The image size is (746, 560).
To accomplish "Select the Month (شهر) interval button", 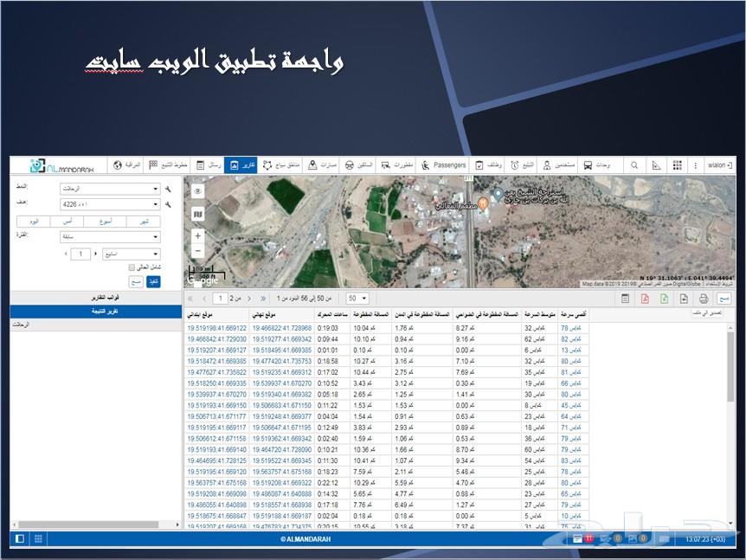I will click(144, 222).
